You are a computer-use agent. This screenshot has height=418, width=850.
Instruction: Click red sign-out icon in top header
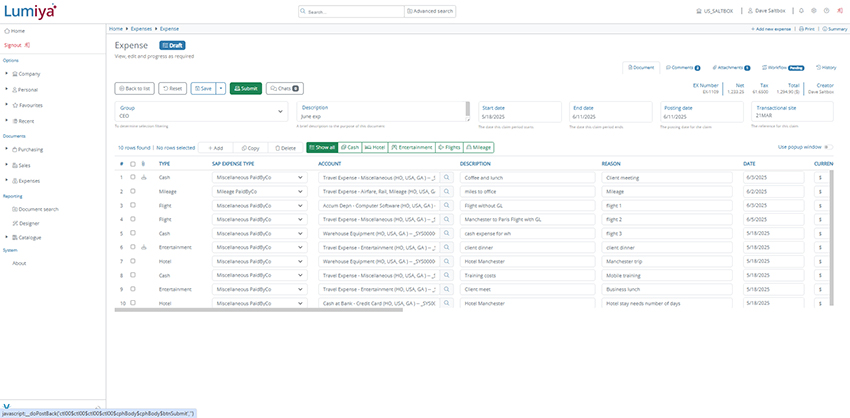pos(840,11)
